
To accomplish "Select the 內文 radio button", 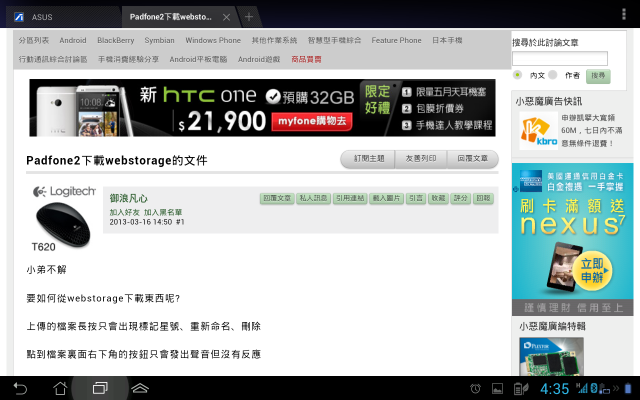I will coord(517,75).
